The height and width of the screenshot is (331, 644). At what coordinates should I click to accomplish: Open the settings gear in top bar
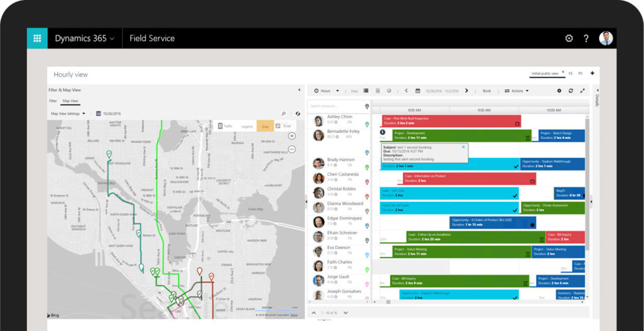[x=569, y=38]
